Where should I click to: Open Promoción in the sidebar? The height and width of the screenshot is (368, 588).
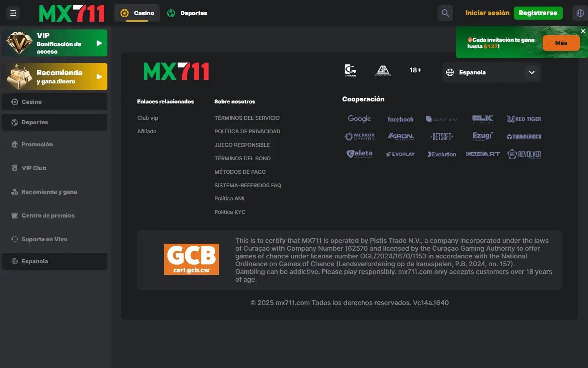click(54, 144)
